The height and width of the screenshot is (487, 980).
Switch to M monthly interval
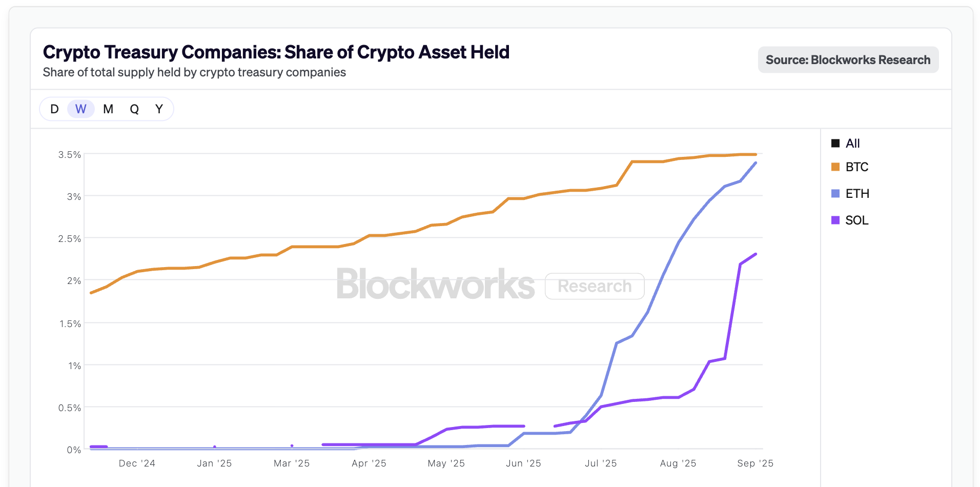[x=108, y=109]
